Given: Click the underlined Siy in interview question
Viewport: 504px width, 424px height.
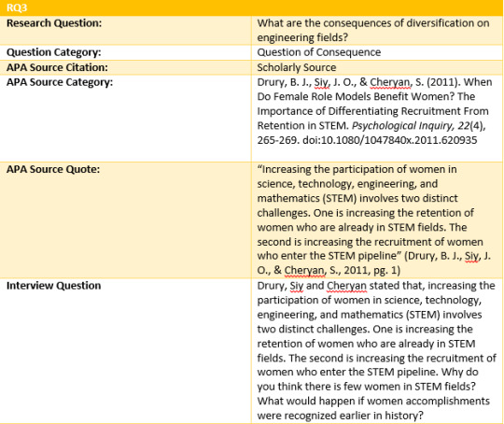Looking at the screenshot, I should 297,286.
